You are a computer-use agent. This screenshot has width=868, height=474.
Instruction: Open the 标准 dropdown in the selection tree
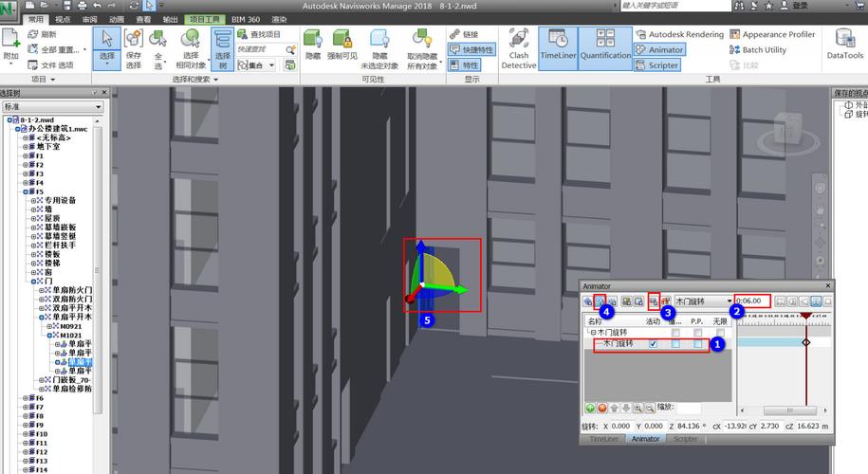(x=98, y=107)
